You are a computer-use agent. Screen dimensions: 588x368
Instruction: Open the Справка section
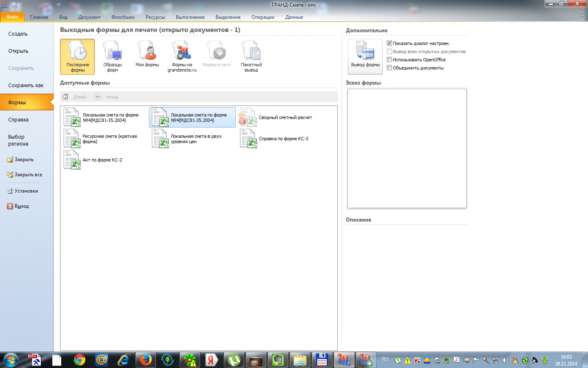point(18,120)
